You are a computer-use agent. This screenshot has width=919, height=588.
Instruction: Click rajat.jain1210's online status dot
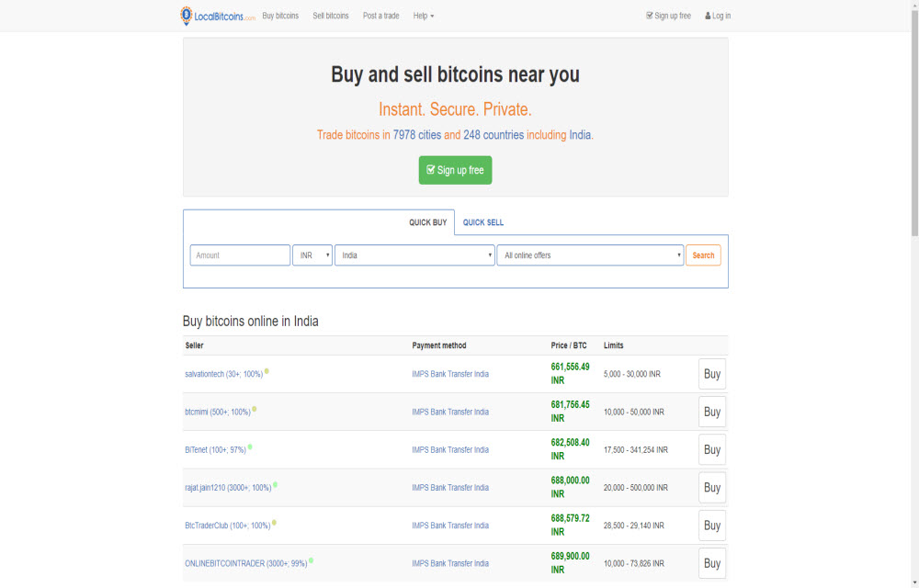276,485
